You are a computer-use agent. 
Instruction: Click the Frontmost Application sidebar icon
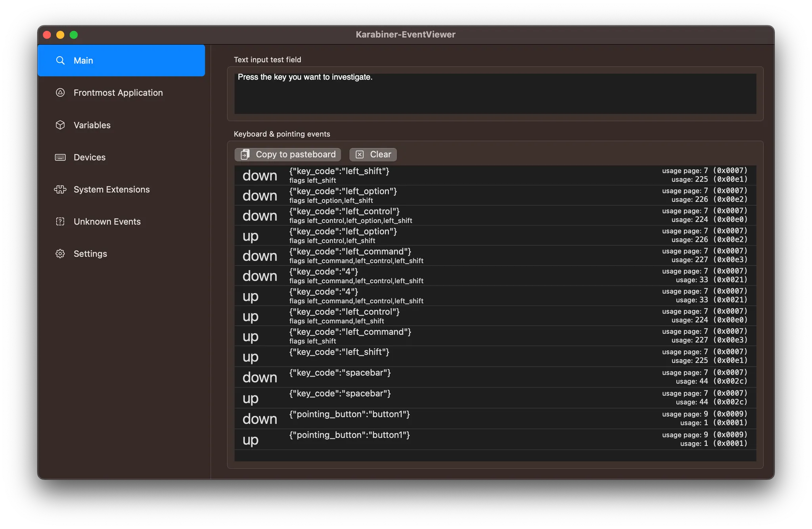(60, 93)
